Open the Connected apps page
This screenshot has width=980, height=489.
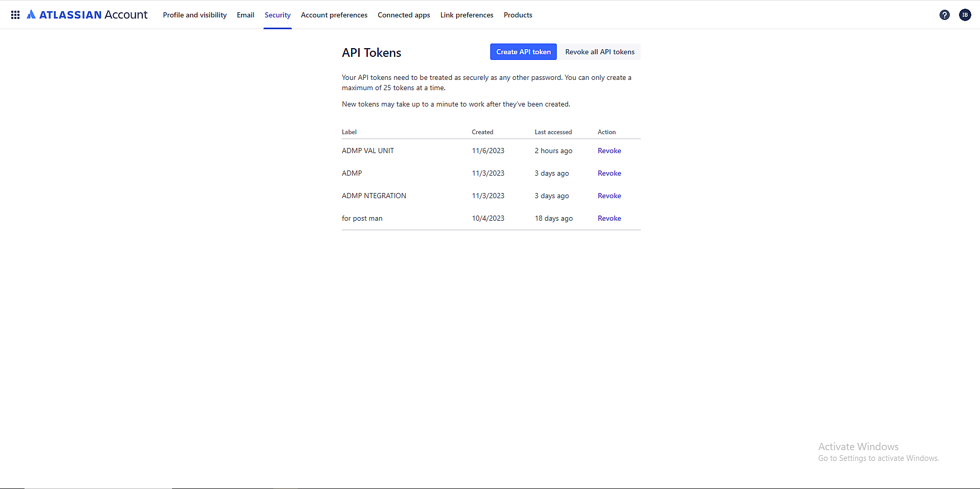(x=404, y=15)
